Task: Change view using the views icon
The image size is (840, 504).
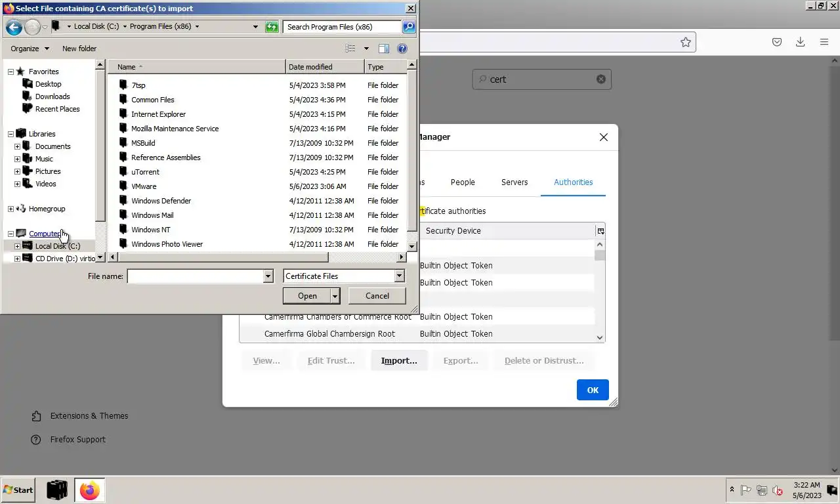Action: [350, 49]
